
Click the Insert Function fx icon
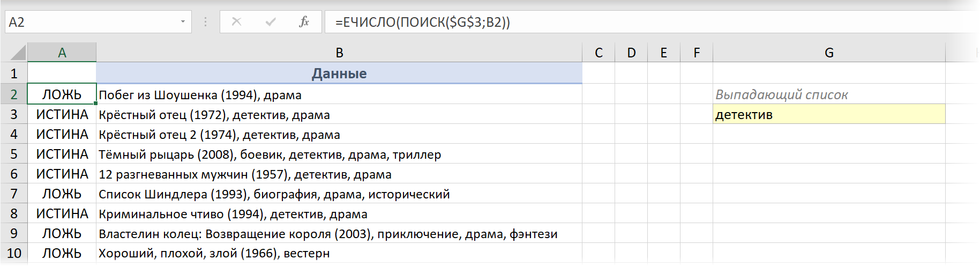point(304,22)
